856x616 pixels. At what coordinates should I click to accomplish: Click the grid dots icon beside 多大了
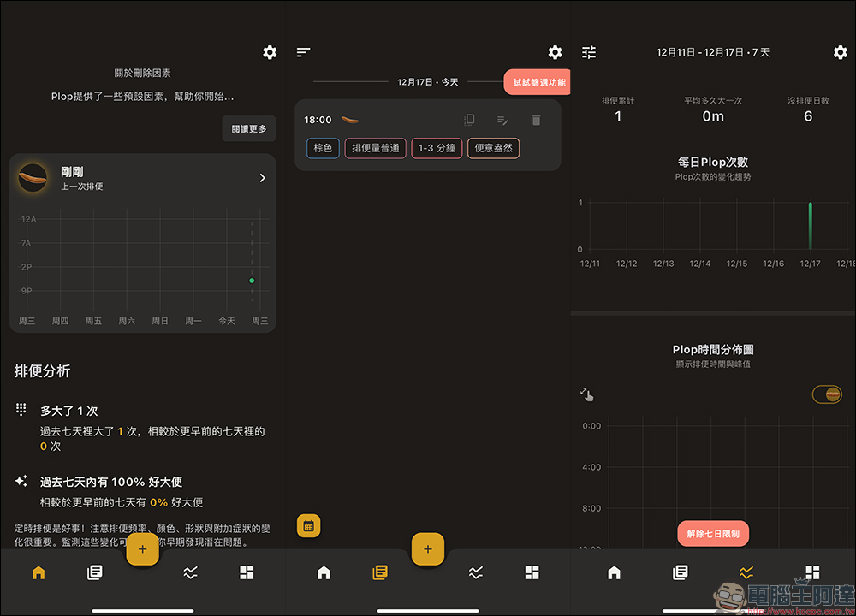[21, 409]
